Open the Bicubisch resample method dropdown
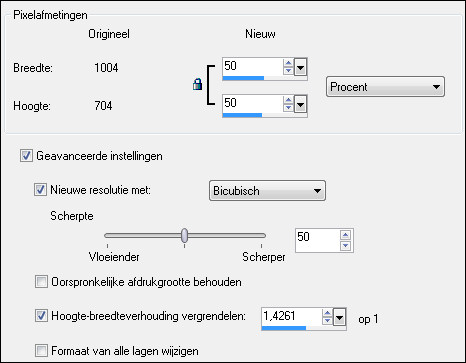This screenshot has width=466, height=363. pos(267,191)
